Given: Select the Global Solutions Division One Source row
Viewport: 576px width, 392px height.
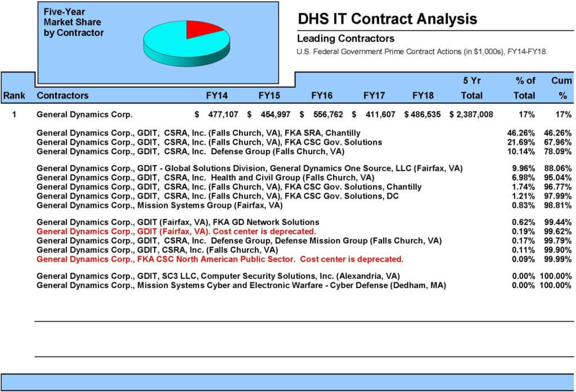Looking at the screenshot, I should click(x=249, y=168).
